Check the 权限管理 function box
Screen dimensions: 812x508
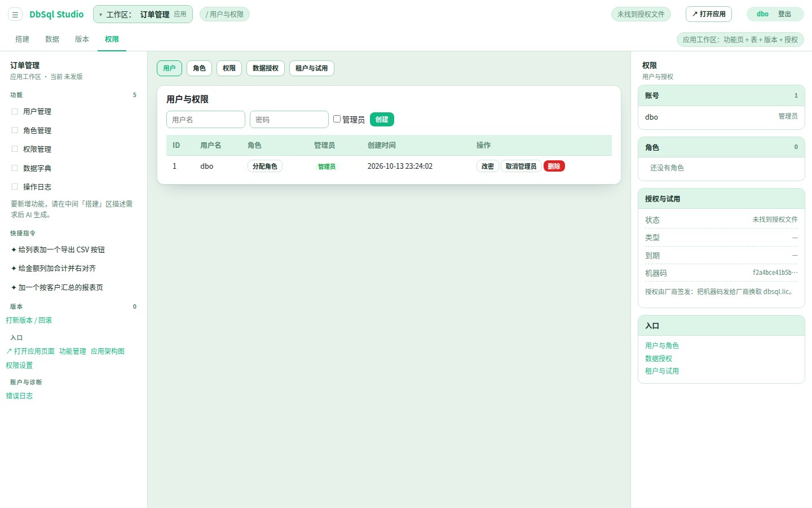coord(15,149)
